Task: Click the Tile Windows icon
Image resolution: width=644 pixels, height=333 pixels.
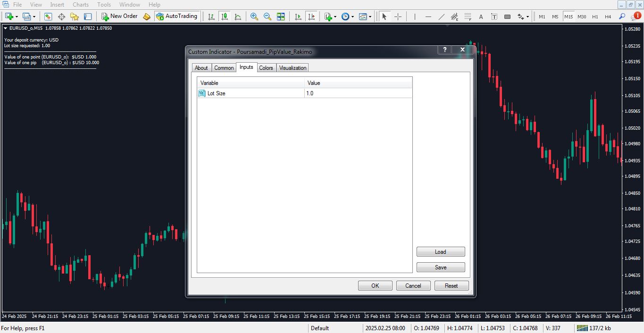Action: pyautogui.click(x=281, y=17)
